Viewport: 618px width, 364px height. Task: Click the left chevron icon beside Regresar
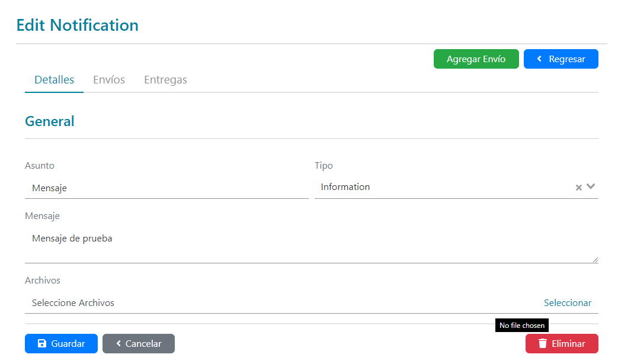coord(539,59)
